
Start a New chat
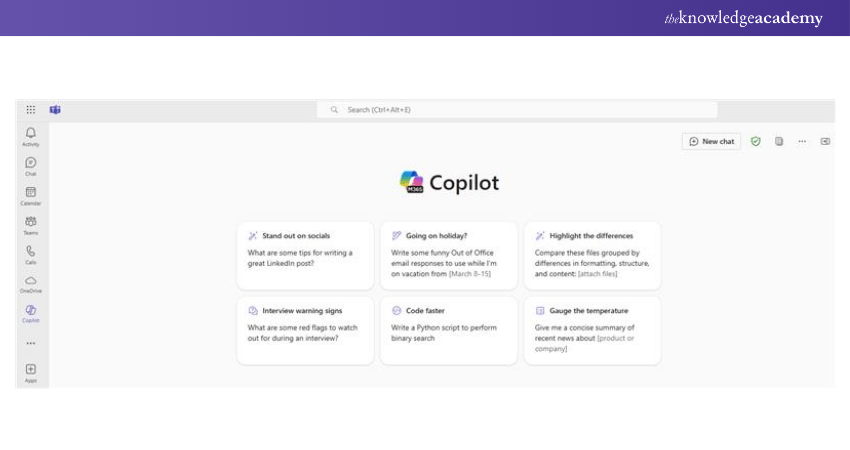712,141
